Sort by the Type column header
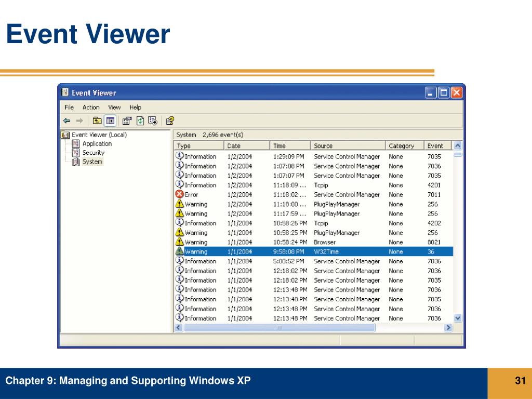 click(x=199, y=145)
